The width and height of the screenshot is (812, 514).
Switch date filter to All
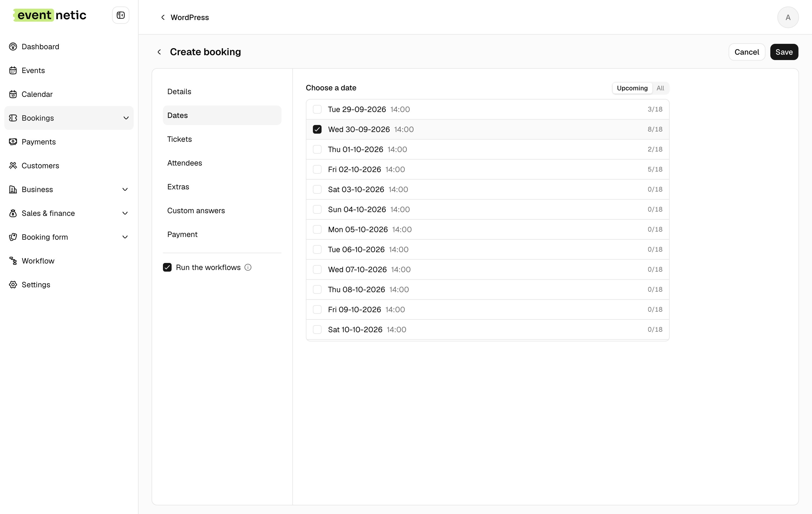pos(660,88)
